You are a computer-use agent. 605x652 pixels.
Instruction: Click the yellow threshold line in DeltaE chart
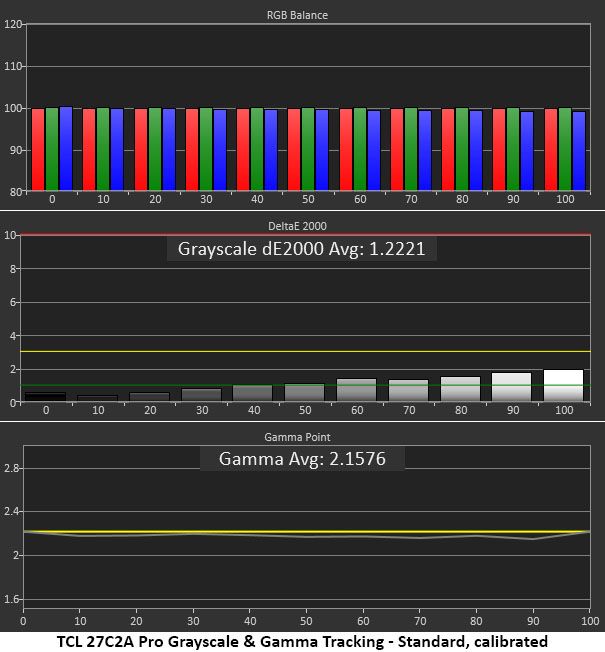[x=306, y=352]
